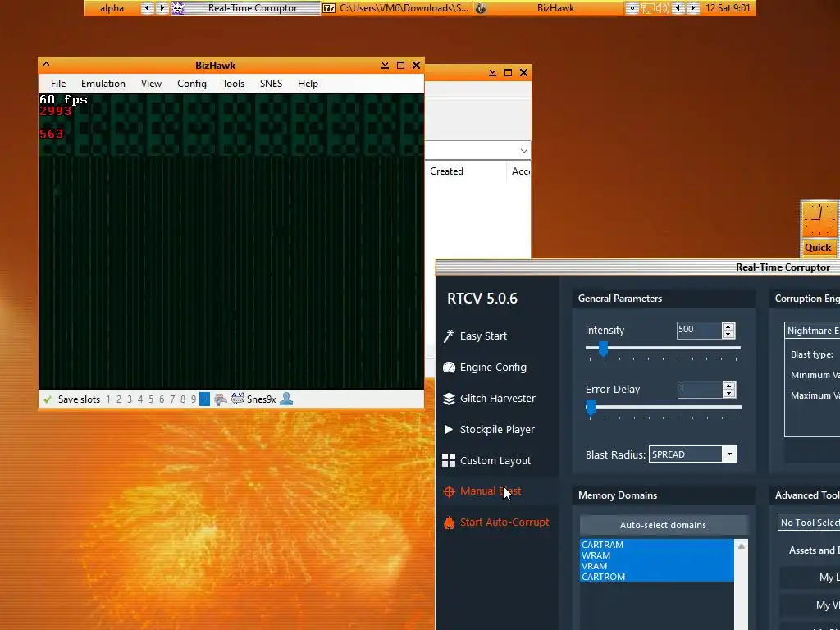
Task: Click the BizHawk taskbar icon
Action: click(481, 8)
